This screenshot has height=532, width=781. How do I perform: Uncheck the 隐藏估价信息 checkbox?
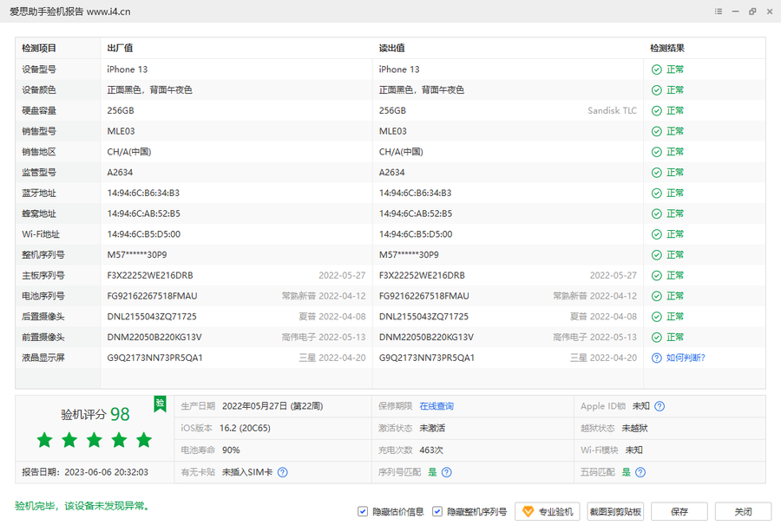pyautogui.click(x=363, y=511)
